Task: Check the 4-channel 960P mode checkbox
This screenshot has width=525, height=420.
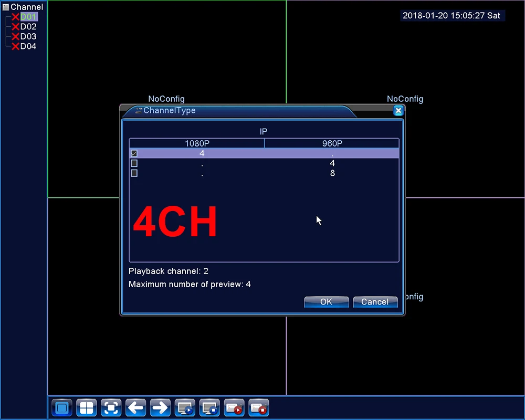Action: (134, 163)
